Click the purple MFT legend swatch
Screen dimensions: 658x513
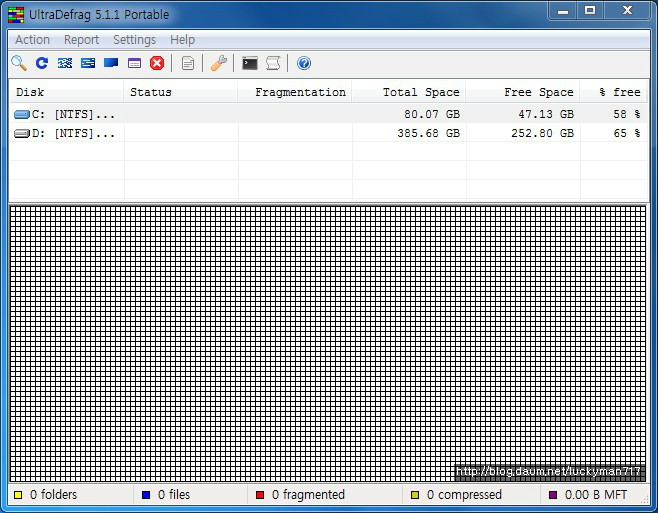tap(553, 495)
